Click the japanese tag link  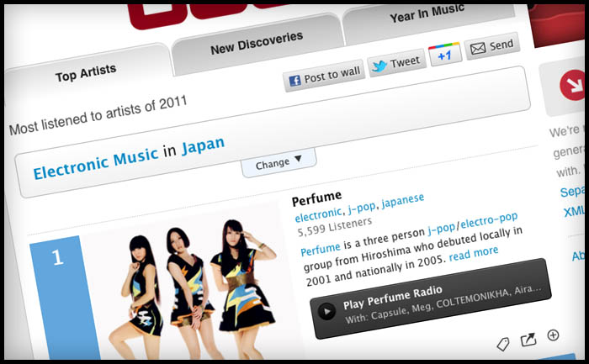pyautogui.click(x=403, y=201)
